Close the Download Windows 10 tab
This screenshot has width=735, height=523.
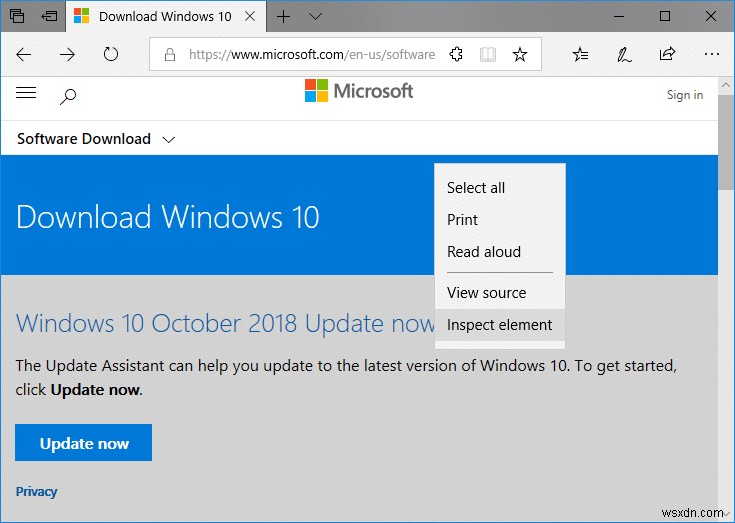click(x=250, y=16)
